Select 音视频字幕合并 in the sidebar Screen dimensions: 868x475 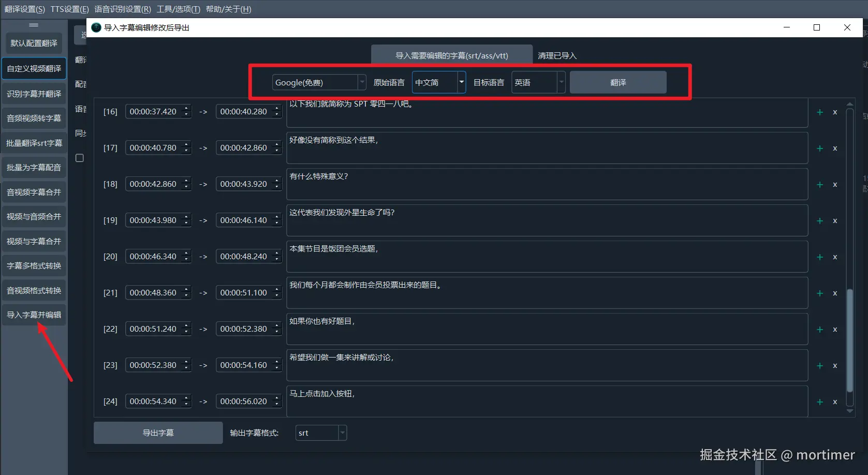pos(34,192)
